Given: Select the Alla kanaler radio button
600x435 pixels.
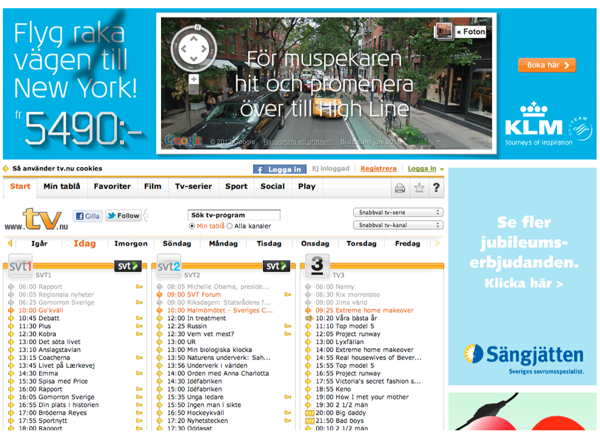Looking at the screenshot, I should [x=230, y=226].
